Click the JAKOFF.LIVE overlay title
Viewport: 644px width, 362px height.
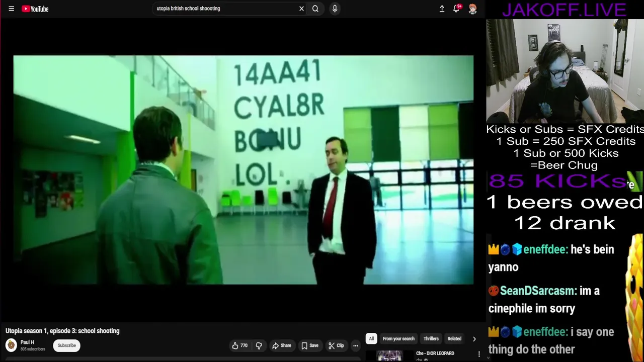pos(564,10)
